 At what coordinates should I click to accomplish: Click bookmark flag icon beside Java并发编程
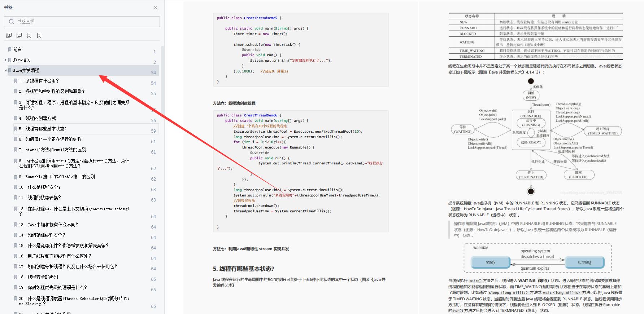point(10,70)
